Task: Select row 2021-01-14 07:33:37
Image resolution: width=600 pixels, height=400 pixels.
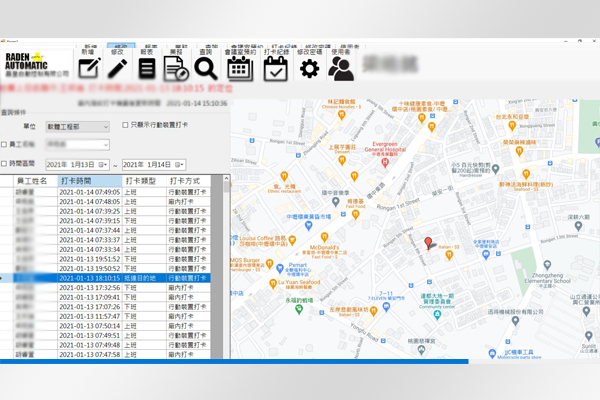Action: coord(105,240)
